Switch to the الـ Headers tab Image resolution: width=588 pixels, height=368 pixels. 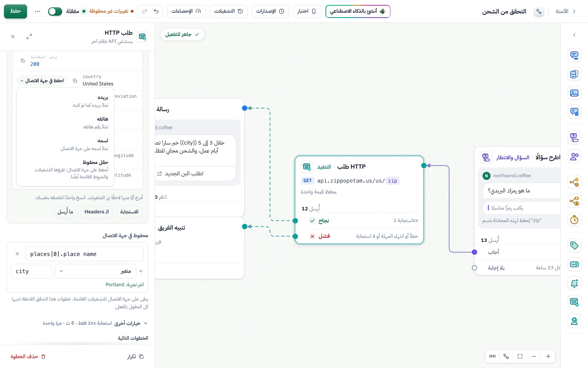click(96, 212)
